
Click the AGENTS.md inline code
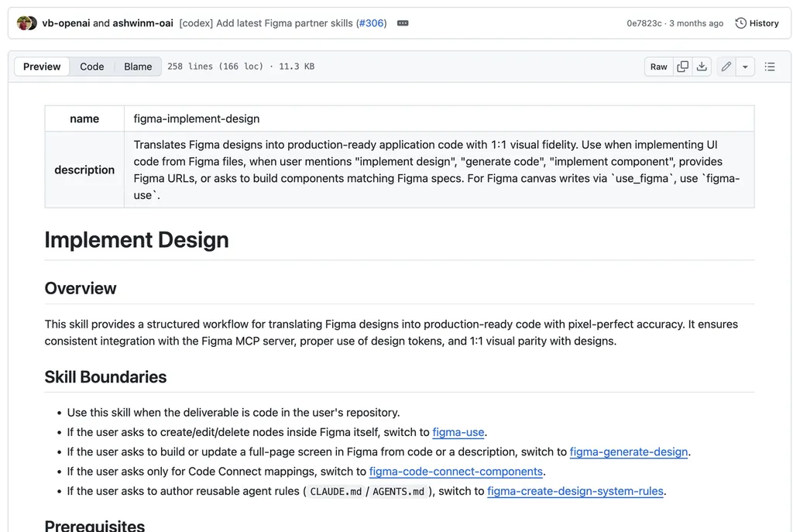click(399, 492)
